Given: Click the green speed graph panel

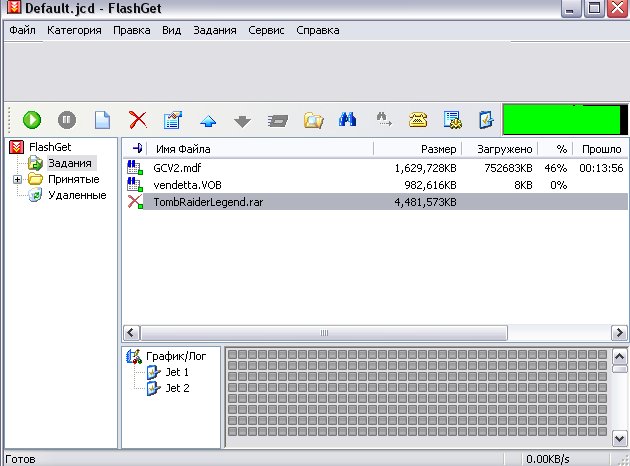Looking at the screenshot, I should (x=565, y=120).
